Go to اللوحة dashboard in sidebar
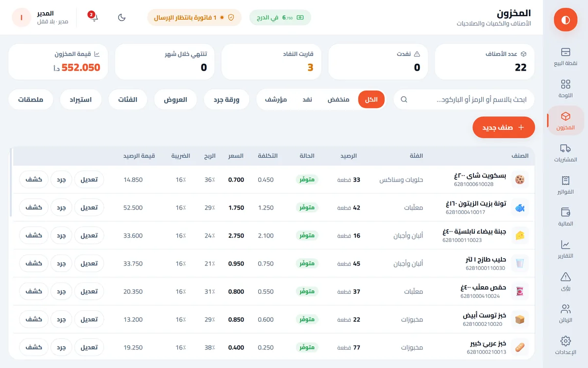Viewport: 588px width, 368px height. 565,88
